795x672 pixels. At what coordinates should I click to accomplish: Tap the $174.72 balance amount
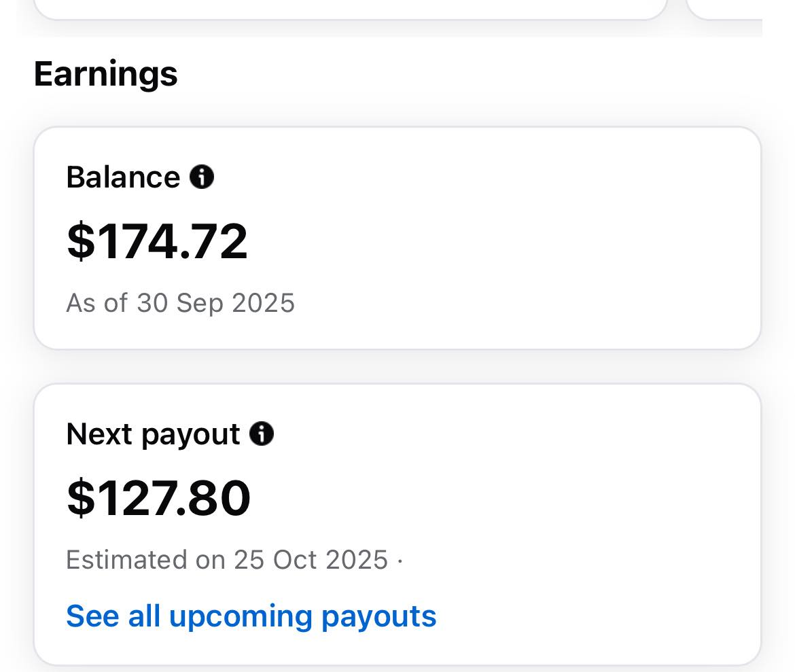point(157,241)
